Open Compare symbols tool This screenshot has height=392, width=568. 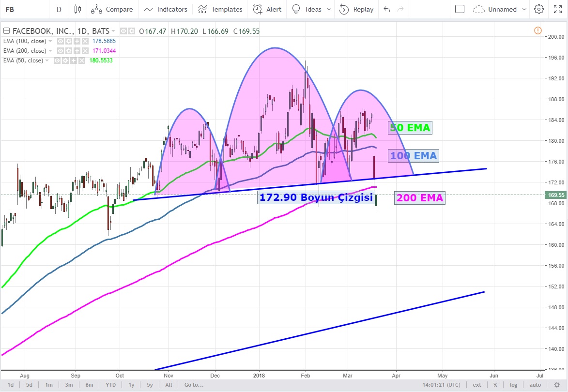112,9
